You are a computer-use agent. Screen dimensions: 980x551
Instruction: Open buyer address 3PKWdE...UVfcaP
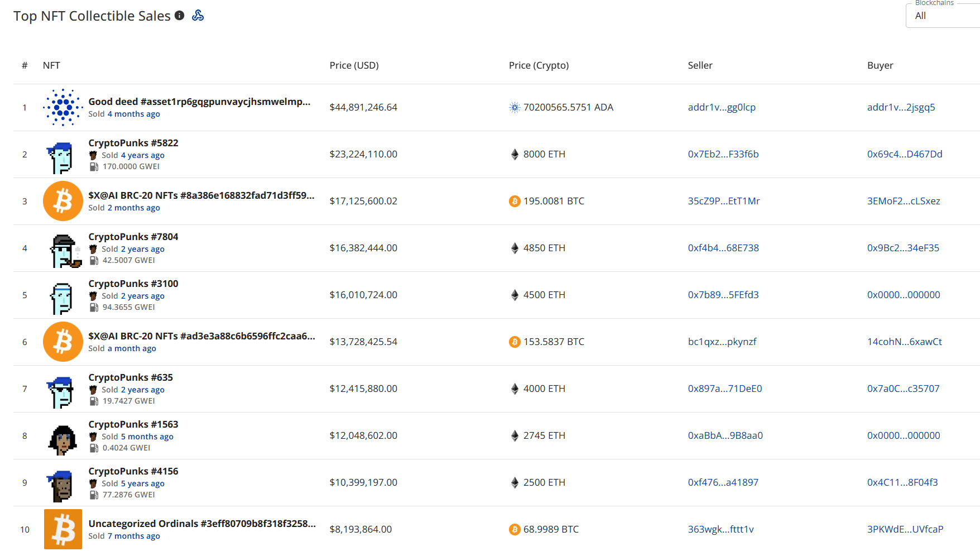pyautogui.click(x=905, y=529)
